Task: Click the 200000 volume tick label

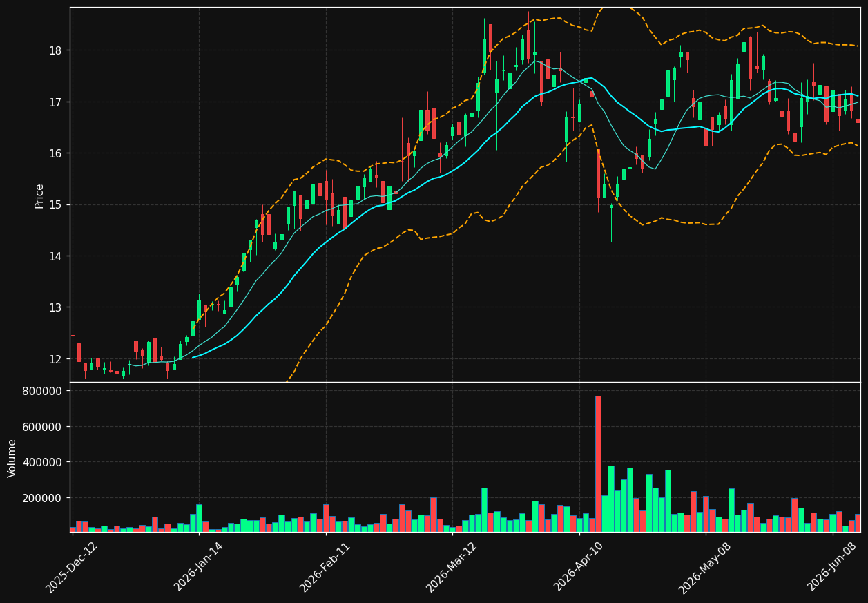Action: coord(43,498)
